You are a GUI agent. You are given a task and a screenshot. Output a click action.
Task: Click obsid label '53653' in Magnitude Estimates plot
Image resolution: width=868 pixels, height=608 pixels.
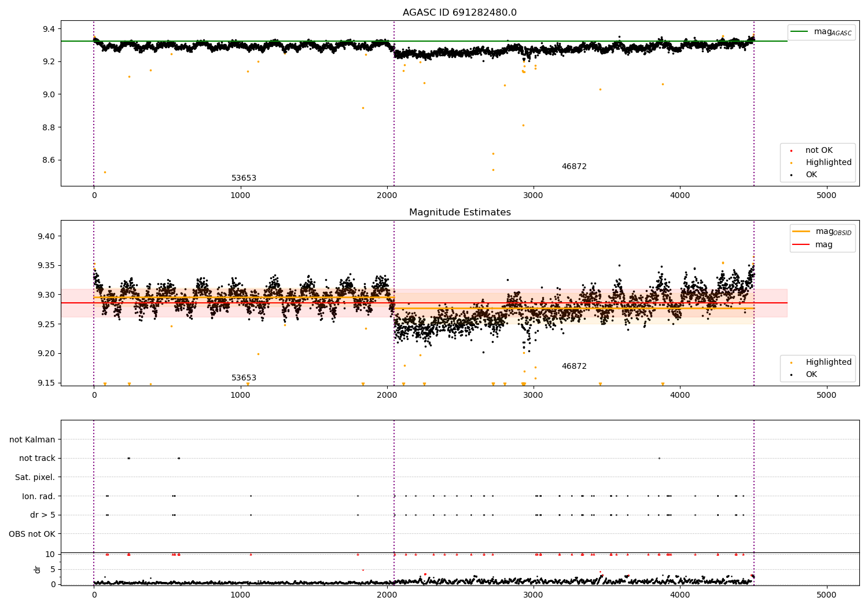point(244,378)
